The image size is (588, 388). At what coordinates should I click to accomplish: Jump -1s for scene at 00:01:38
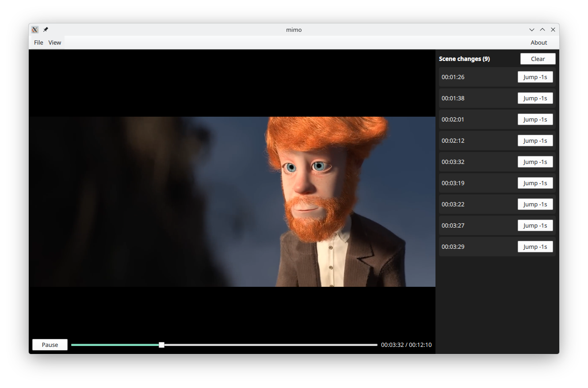[x=535, y=98]
